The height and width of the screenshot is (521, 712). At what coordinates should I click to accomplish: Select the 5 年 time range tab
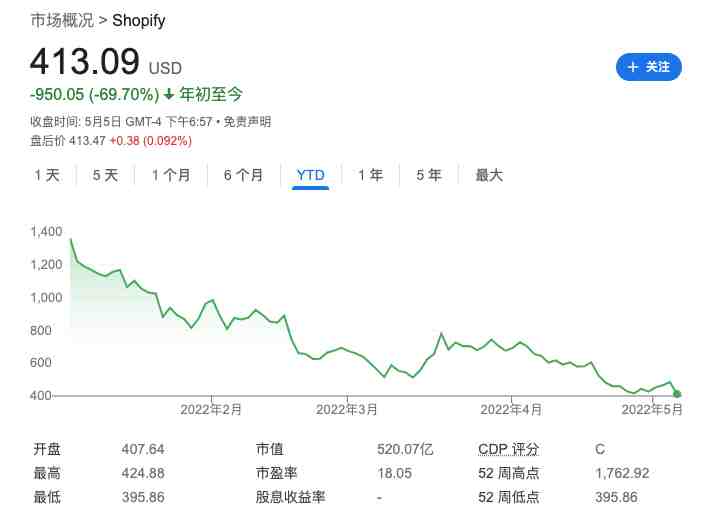point(429,175)
